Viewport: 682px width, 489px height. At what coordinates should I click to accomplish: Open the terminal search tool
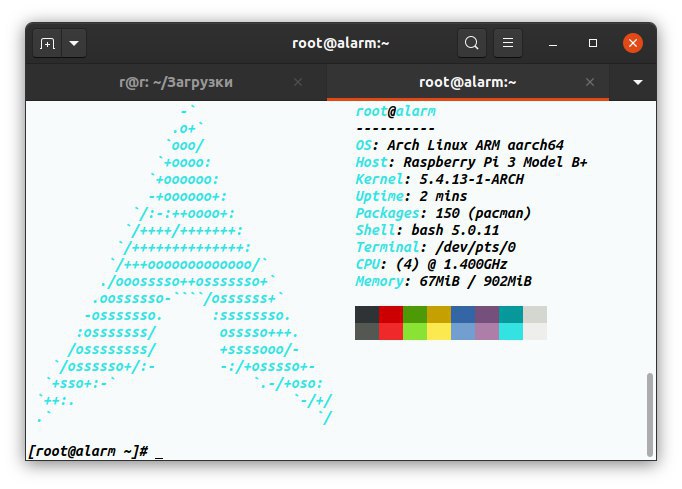point(471,43)
